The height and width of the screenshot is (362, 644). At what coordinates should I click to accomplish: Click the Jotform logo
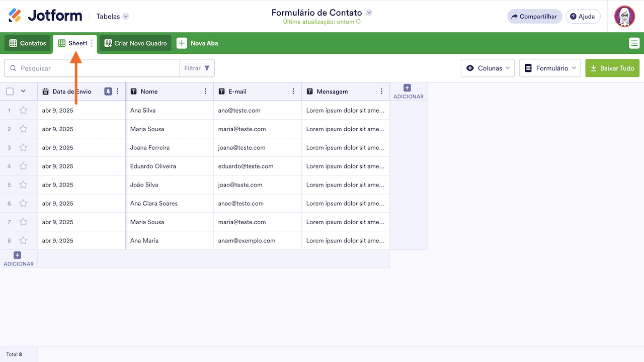(x=45, y=16)
